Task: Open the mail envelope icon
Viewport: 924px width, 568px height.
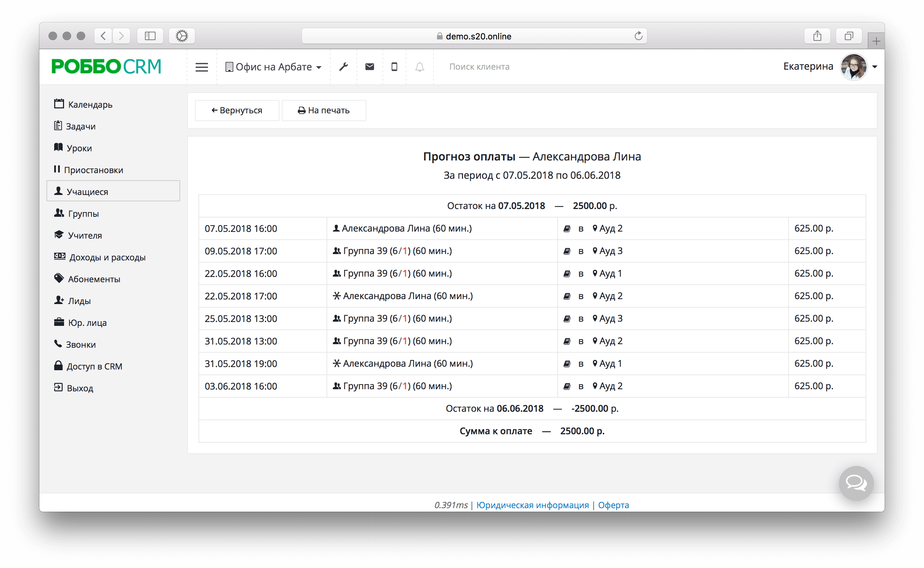Action: [x=369, y=67]
